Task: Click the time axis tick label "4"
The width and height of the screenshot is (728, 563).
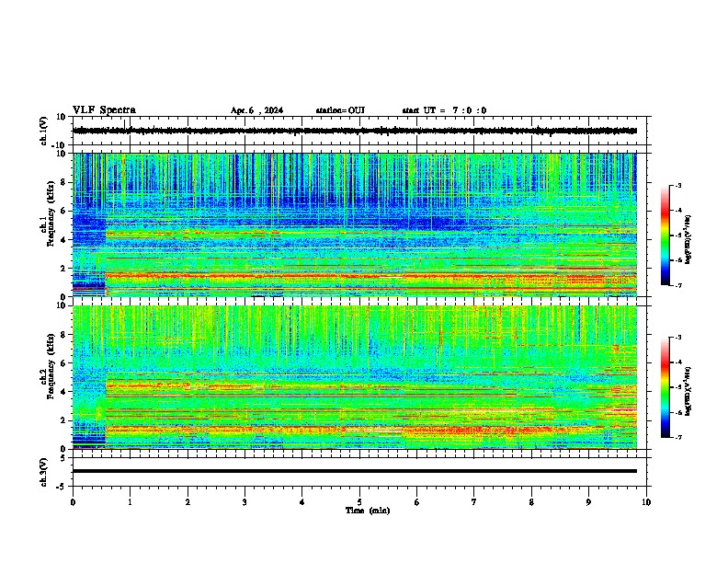Action: (302, 502)
